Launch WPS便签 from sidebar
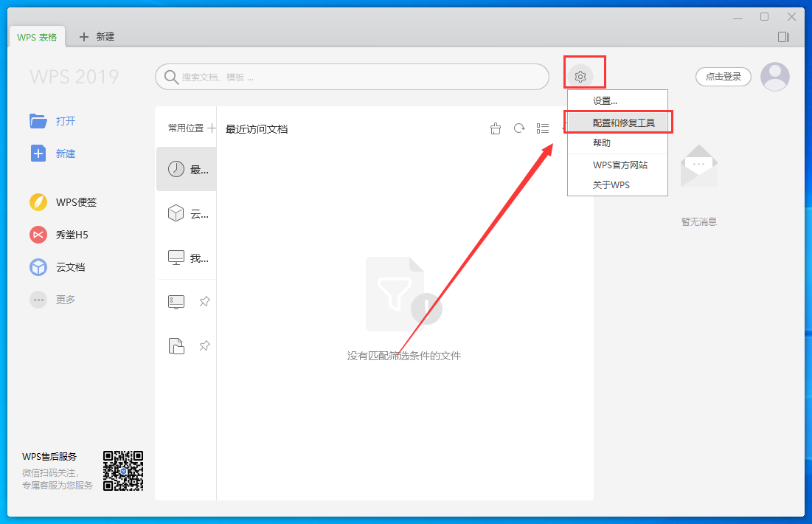 [63, 201]
